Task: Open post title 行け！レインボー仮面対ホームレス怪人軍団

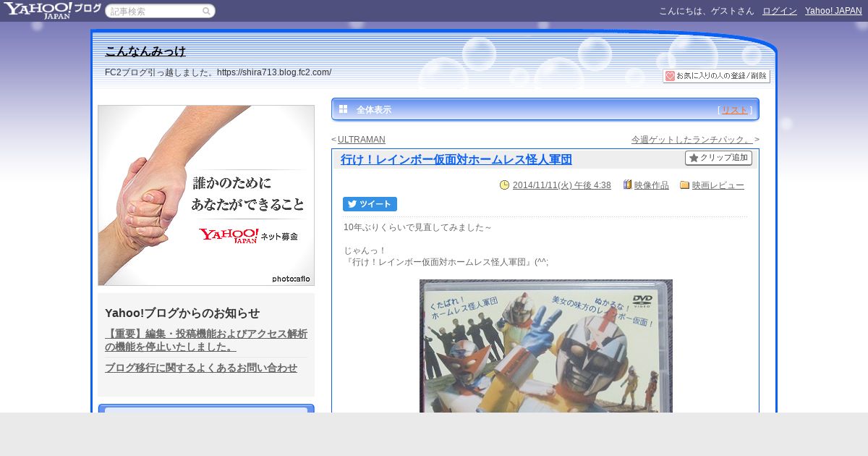Action: 456,160
